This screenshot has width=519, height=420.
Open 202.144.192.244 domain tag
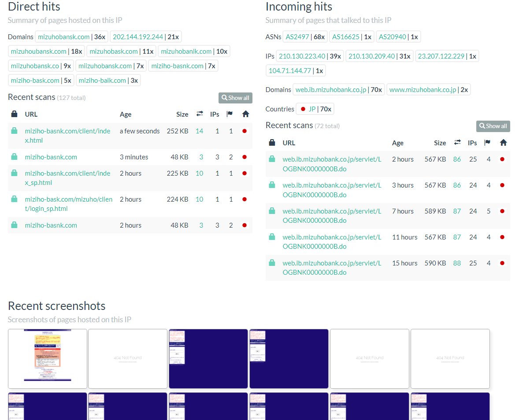[138, 37]
